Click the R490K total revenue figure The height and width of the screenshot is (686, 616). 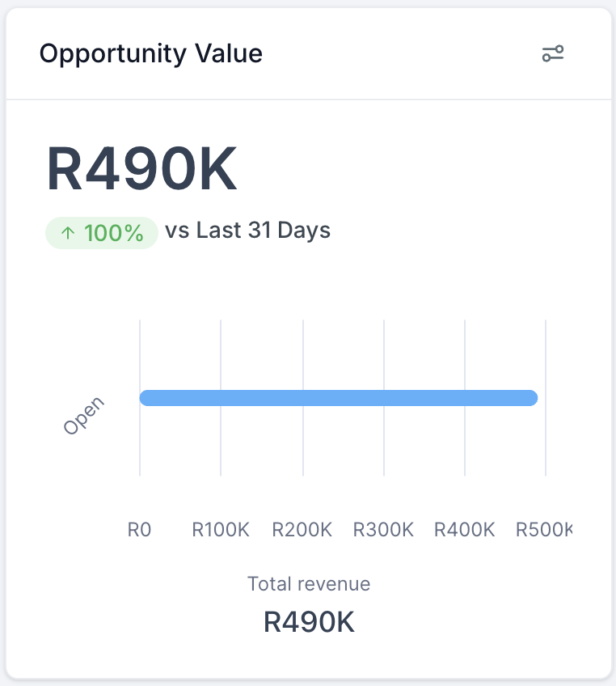coord(309,621)
